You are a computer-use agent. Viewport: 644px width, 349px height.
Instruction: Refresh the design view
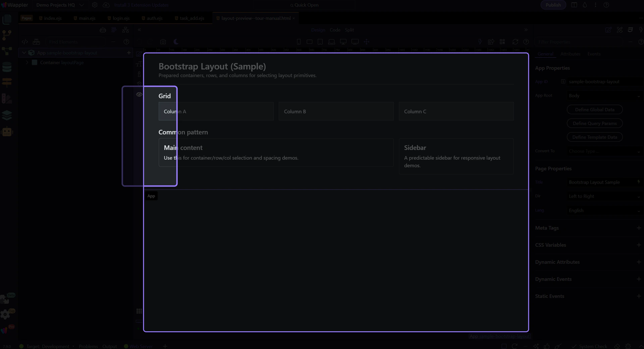[515, 42]
